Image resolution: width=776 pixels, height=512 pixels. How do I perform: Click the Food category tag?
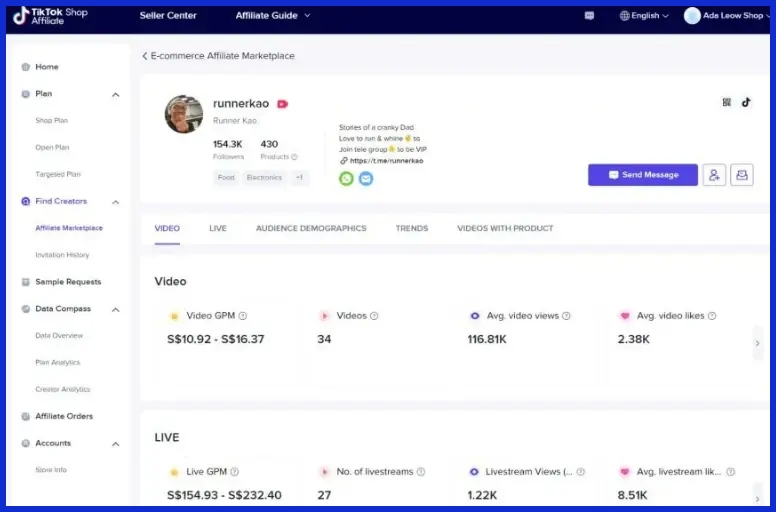pos(226,178)
